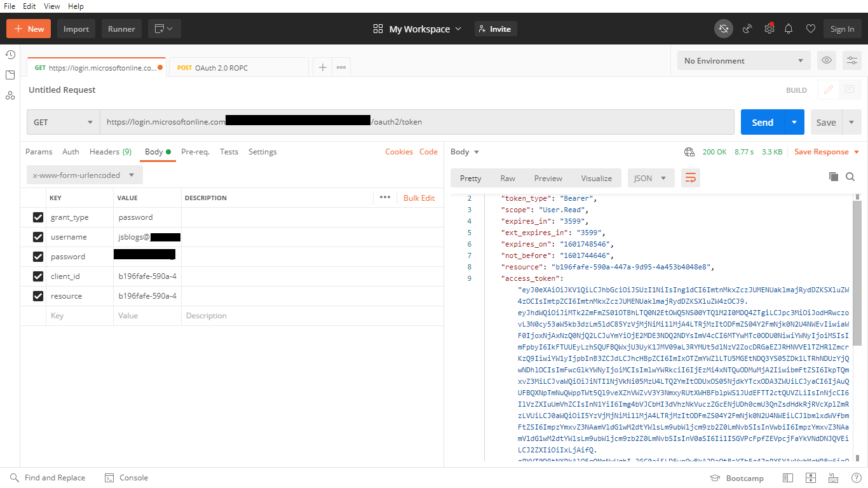Copy response with the copy icon
The height and width of the screenshot is (488, 868).
[834, 177]
